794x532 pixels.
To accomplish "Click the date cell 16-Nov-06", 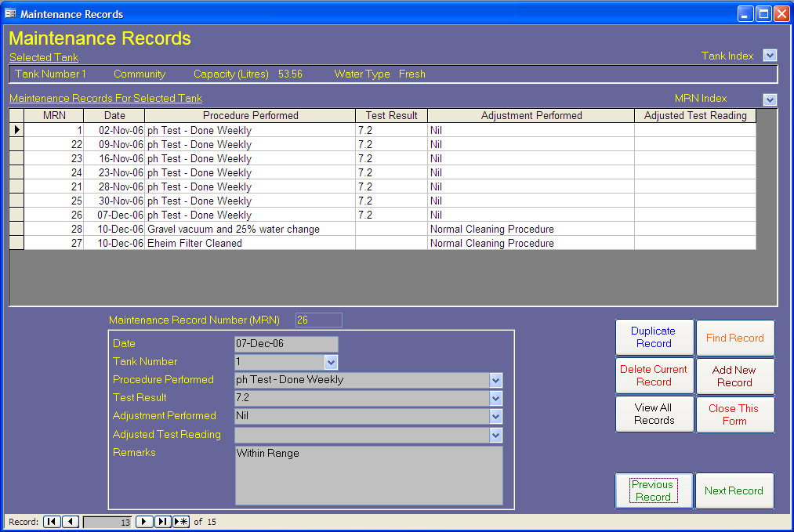I will [x=114, y=158].
